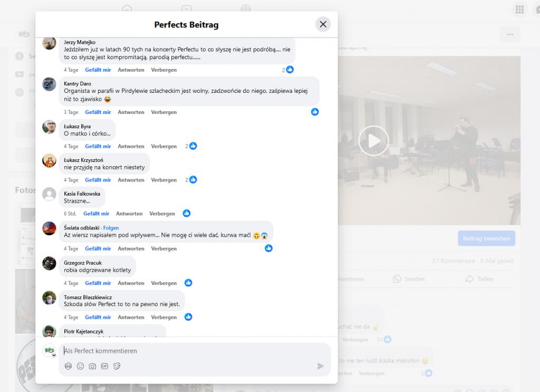Open Kantry Daro's profile picture
This screenshot has height=392, width=540.
tap(49, 84)
